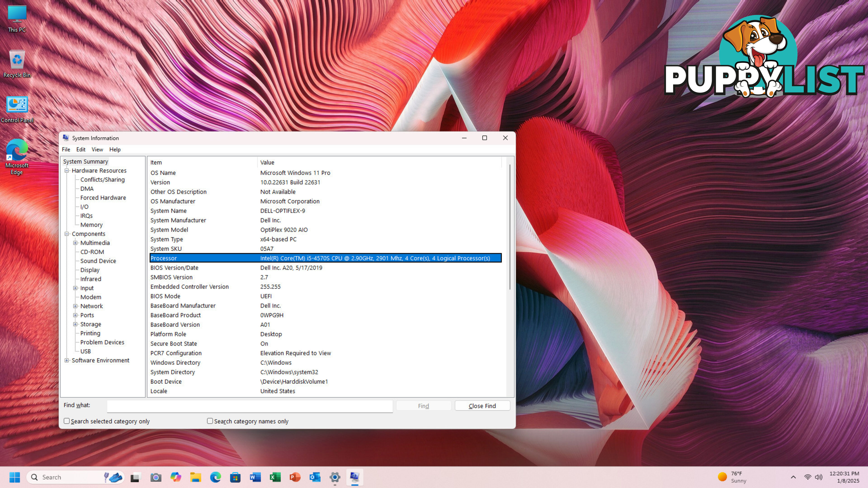
Task: Open Settings gear in the taskbar
Action: (335, 477)
